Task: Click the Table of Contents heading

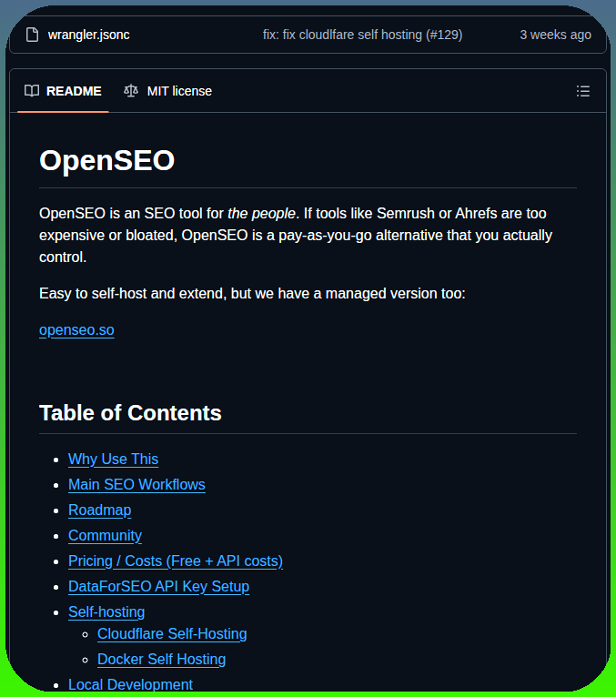Action: pos(130,412)
